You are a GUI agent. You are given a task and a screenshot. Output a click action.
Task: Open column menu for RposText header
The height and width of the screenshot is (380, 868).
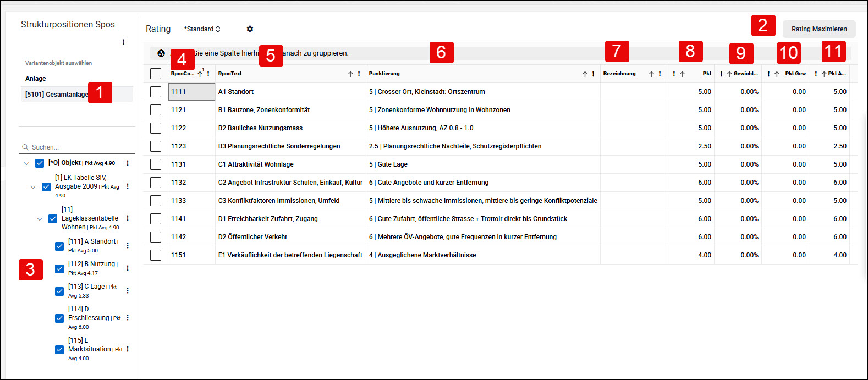(x=359, y=74)
